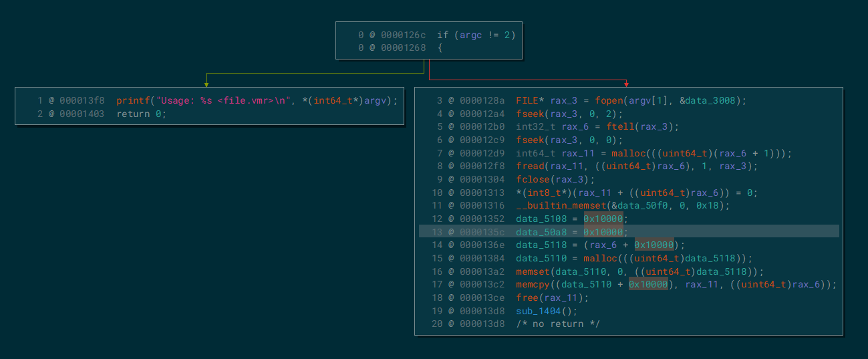The width and height of the screenshot is (868, 359).
Task: Select the 0x10000 value on data_5108 line
Action: 603,219
